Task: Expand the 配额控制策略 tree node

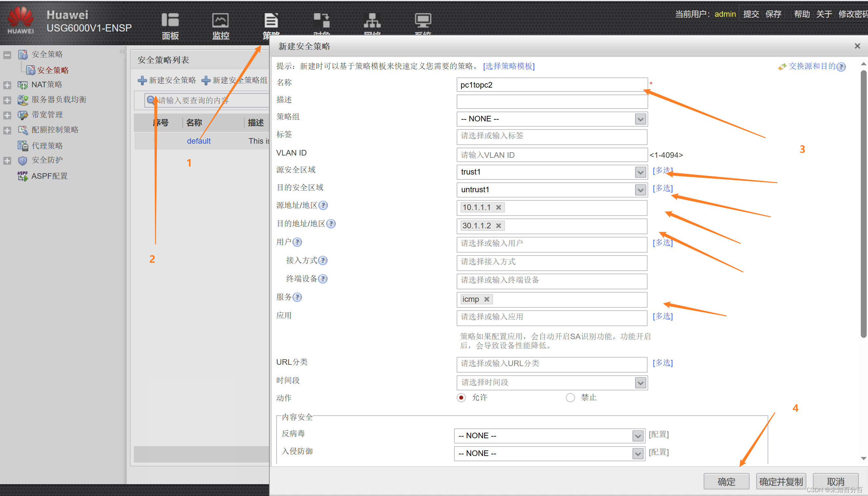Action: 7,131
